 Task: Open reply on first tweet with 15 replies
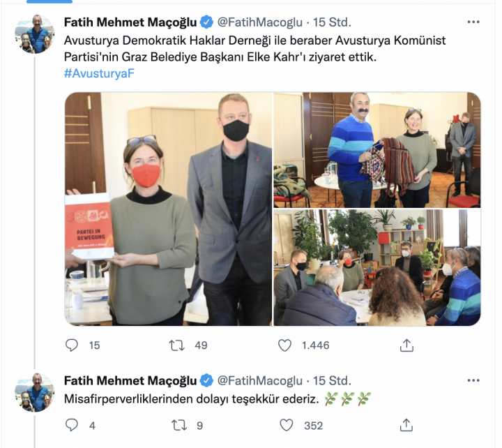pos(71,345)
